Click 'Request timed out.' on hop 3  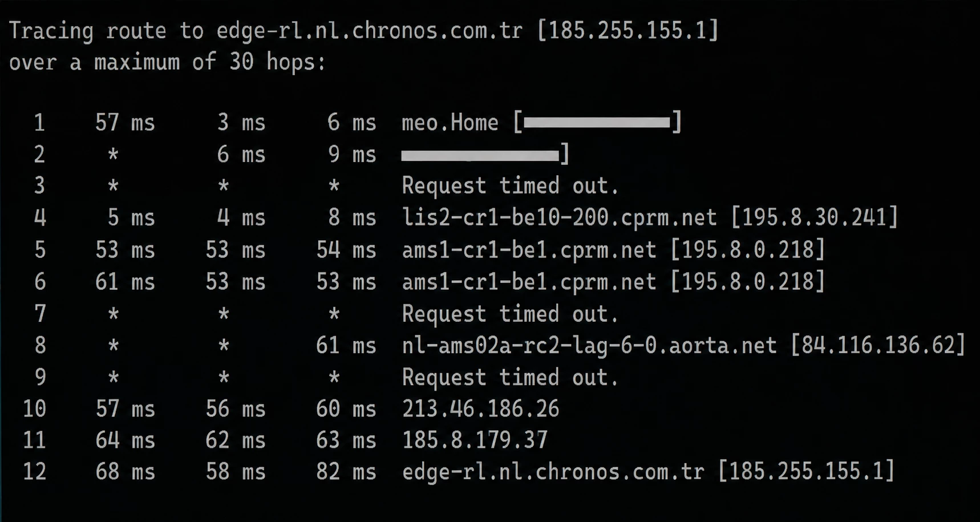[510, 186]
